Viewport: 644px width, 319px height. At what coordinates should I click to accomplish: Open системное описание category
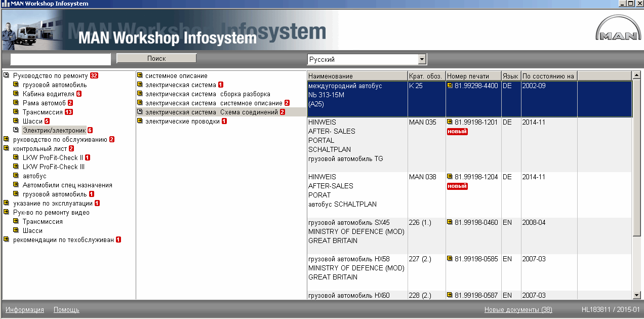click(x=176, y=75)
